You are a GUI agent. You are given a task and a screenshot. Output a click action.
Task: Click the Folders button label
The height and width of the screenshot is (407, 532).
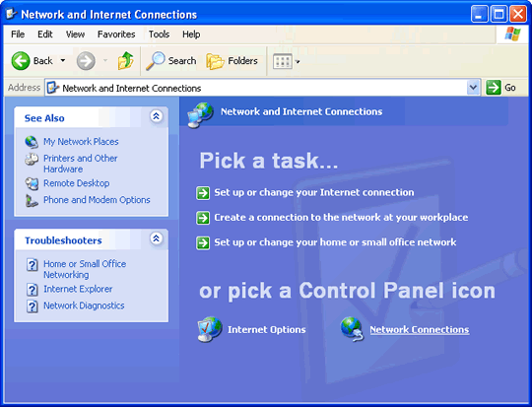click(x=242, y=61)
